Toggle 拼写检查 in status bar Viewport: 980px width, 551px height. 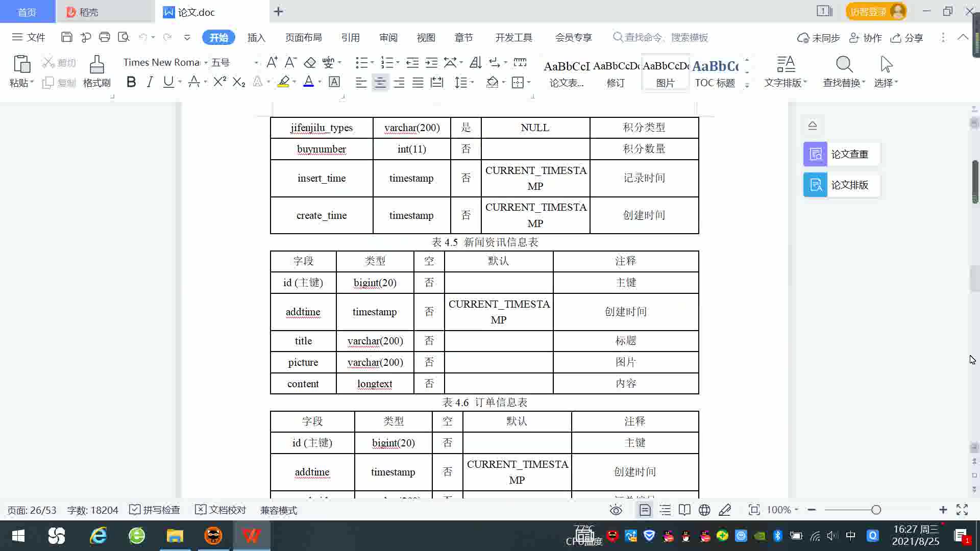click(x=155, y=510)
